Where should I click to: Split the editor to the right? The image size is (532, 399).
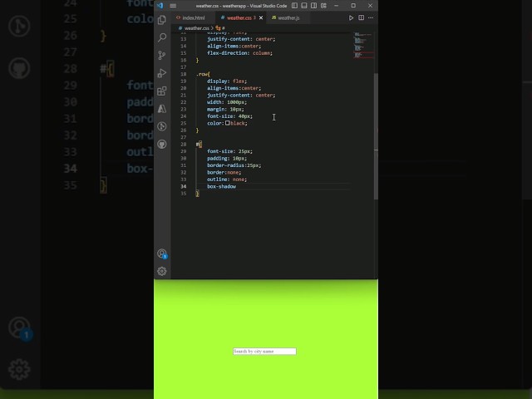click(x=361, y=17)
